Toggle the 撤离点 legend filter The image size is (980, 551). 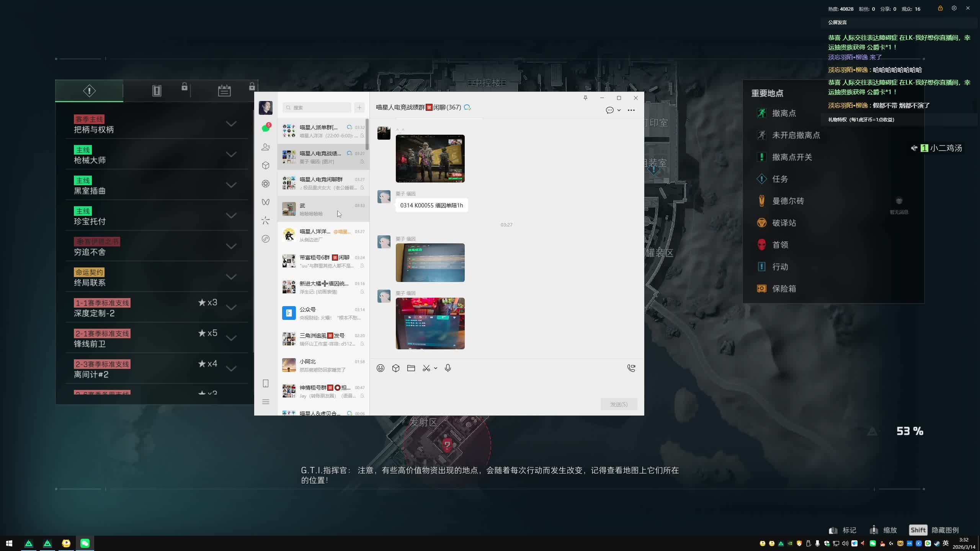pyautogui.click(x=784, y=113)
